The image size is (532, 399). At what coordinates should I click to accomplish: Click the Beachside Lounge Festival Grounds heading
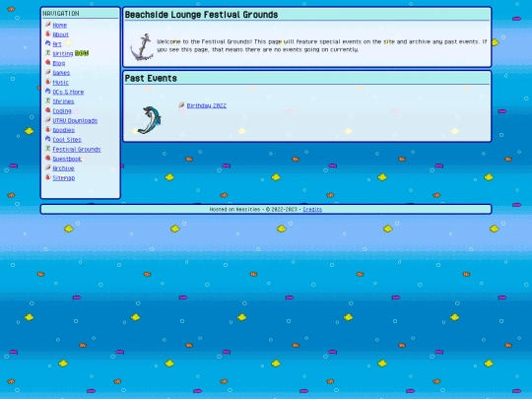tap(202, 15)
